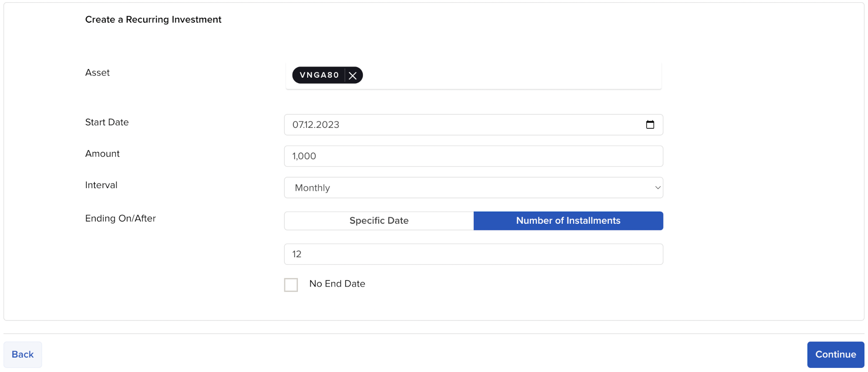
Task: Open the Start Date calendar picker icon
Action: coord(650,125)
